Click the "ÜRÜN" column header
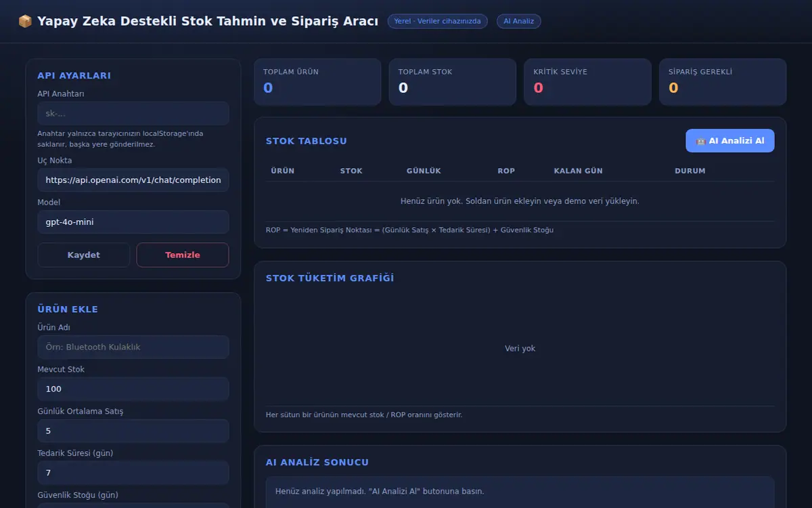 283,171
